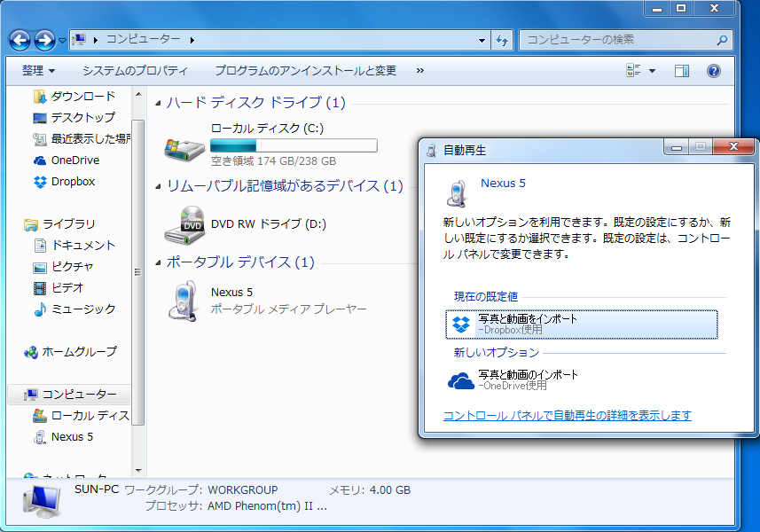Viewport: 760px width, 532px height.
Task: Click AMD Phenom processor text
Action: pyautogui.click(x=267, y=506)
